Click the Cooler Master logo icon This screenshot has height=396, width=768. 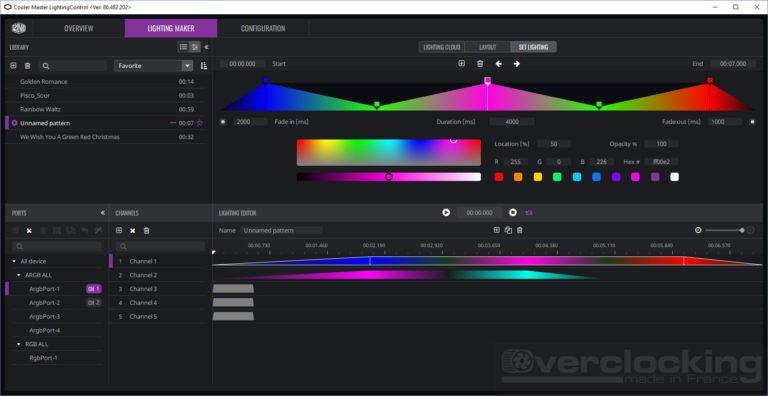18,28
